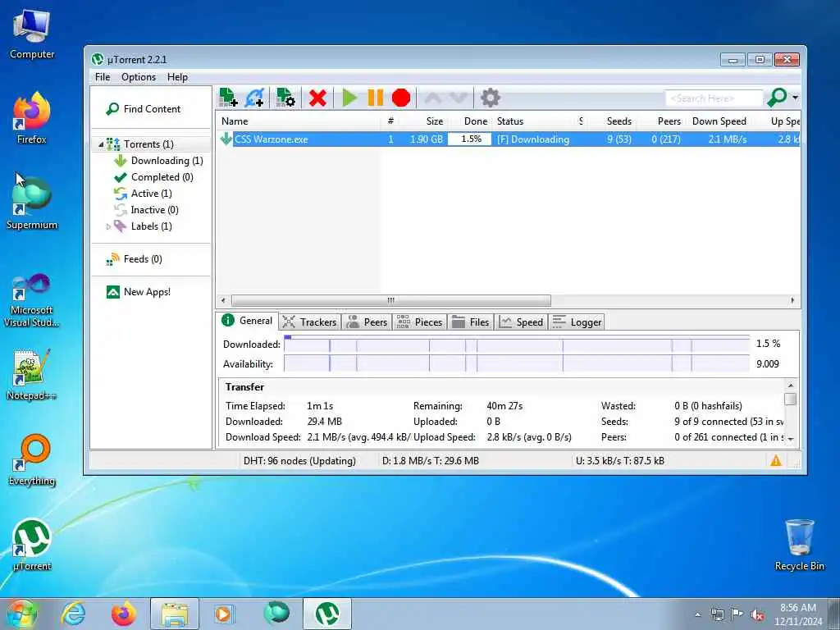This screenshot has width=840, height=630.
Task: Open the File menu
Action: (x=103, y=77)
